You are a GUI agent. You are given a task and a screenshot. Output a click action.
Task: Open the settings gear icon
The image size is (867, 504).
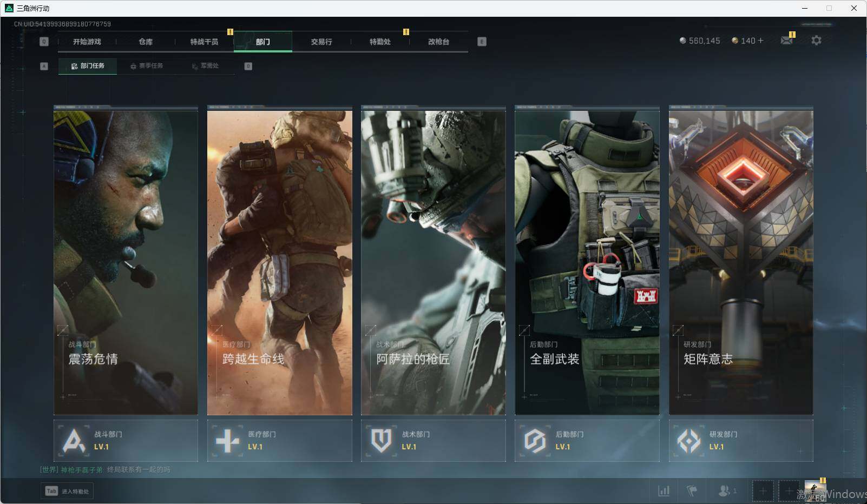(x=816, y=41)
